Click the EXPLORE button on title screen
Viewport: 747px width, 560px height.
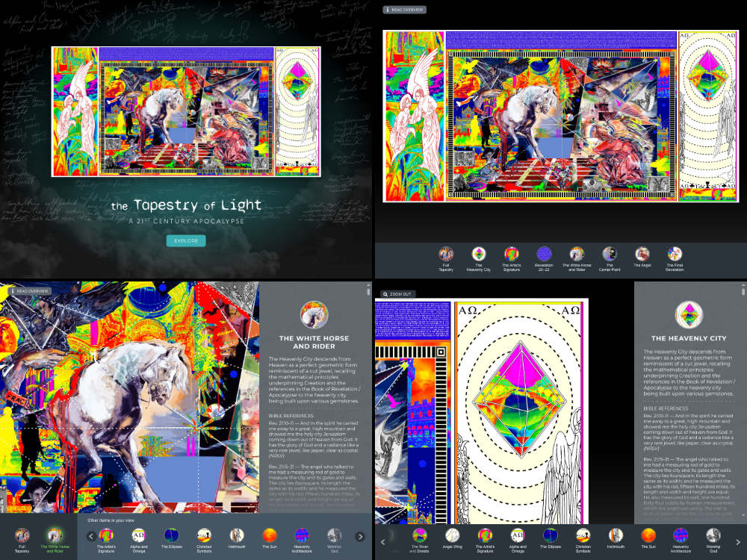185,240
